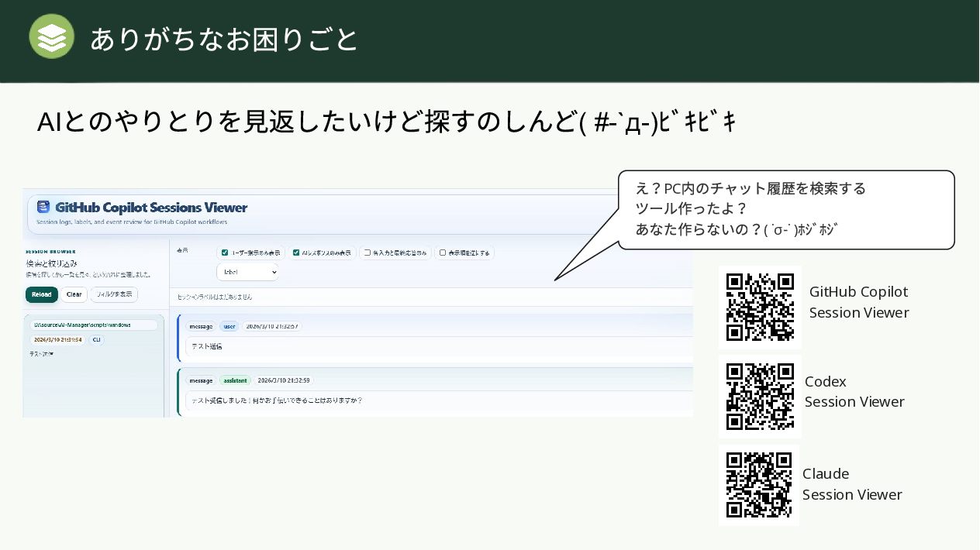Click the message tag in the assistant row
This screenshot has height=550, width=980.
201,380
